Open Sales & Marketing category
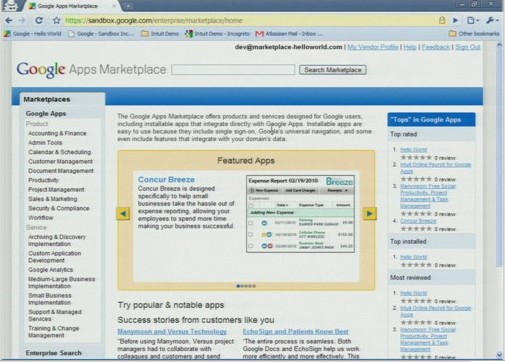Screen dimensions: 505x362 click(52, 199)
